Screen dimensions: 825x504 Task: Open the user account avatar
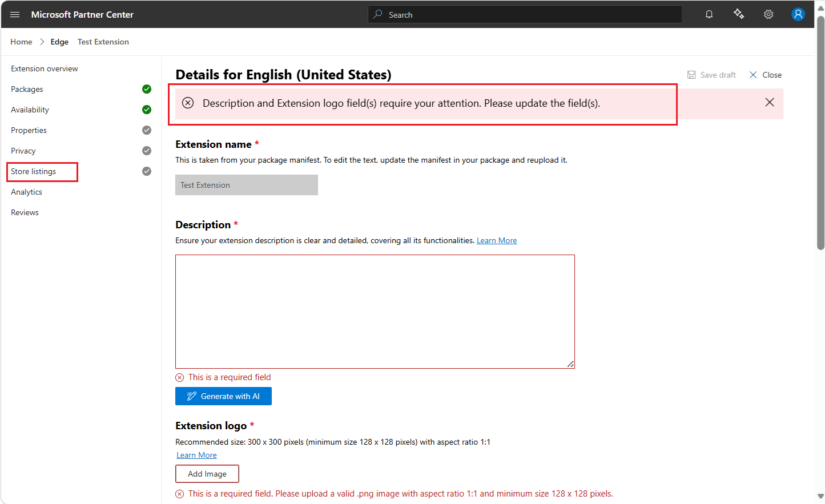(x=798, y=14)
